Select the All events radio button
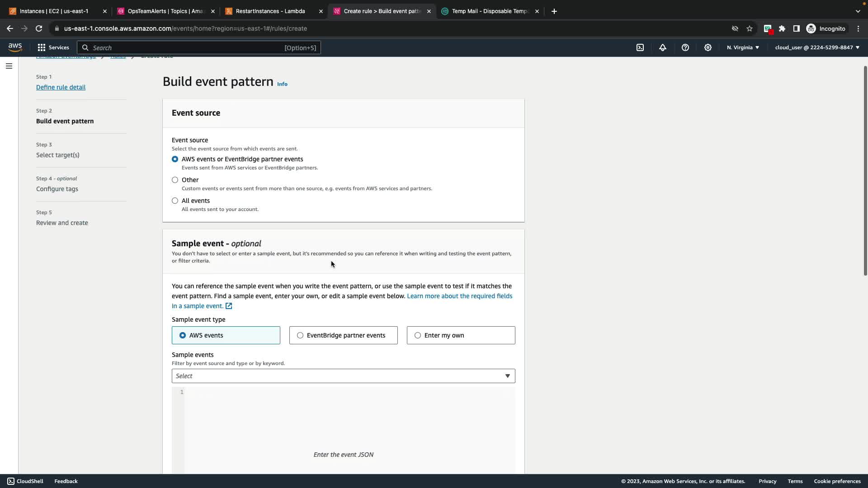 (175, 201)
